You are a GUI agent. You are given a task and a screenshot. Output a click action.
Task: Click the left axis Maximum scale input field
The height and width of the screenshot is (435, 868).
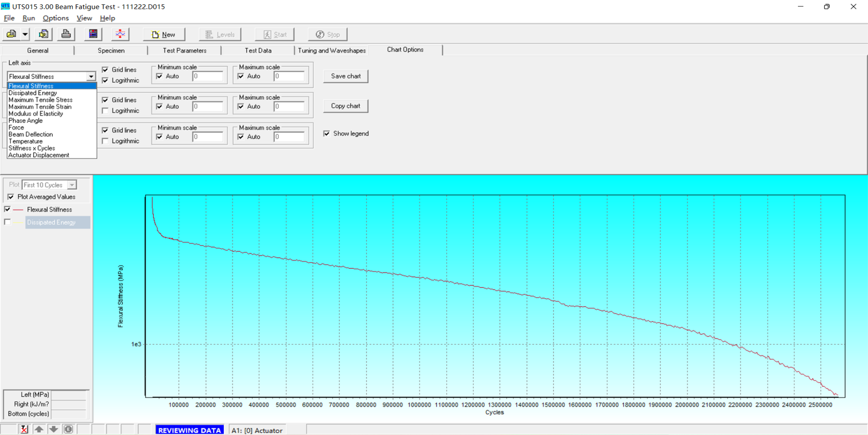(289, 77)
